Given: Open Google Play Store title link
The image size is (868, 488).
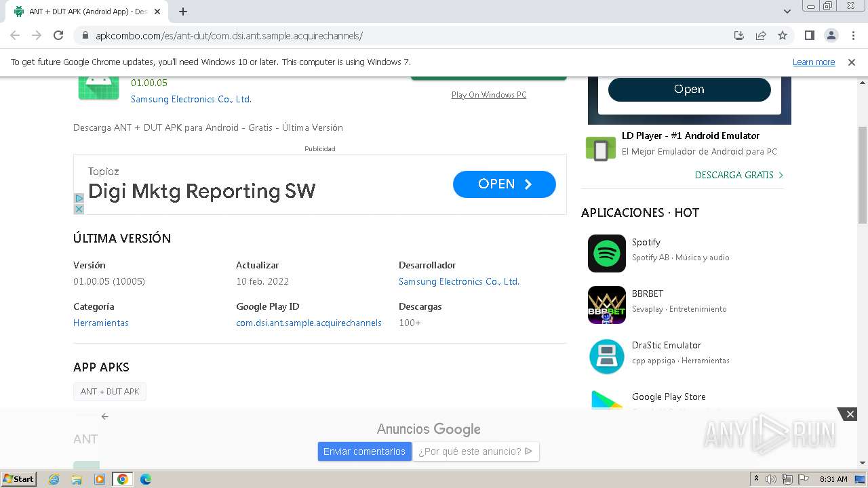Looking at the screenshot, I should coord(669,396).
